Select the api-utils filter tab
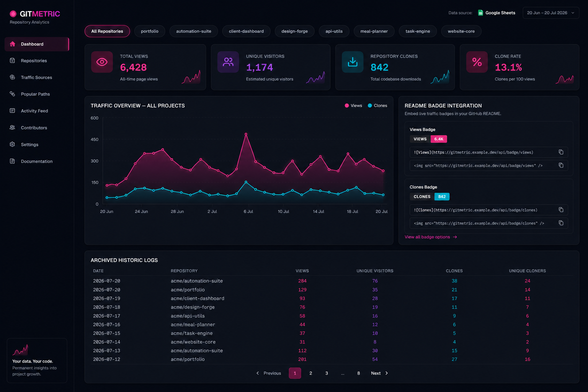Viewport: 588px width, 392px height. 334,31
